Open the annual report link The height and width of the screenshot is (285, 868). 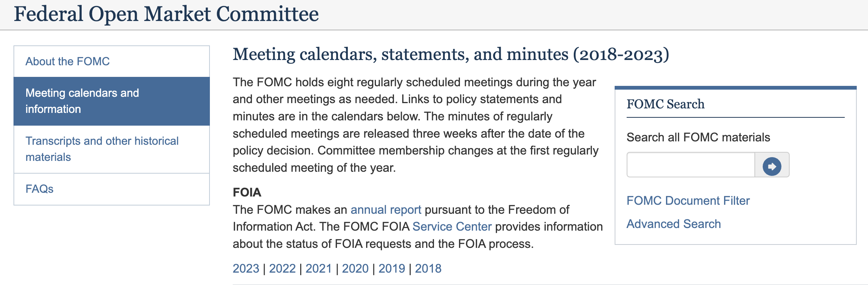coord(386,210)
